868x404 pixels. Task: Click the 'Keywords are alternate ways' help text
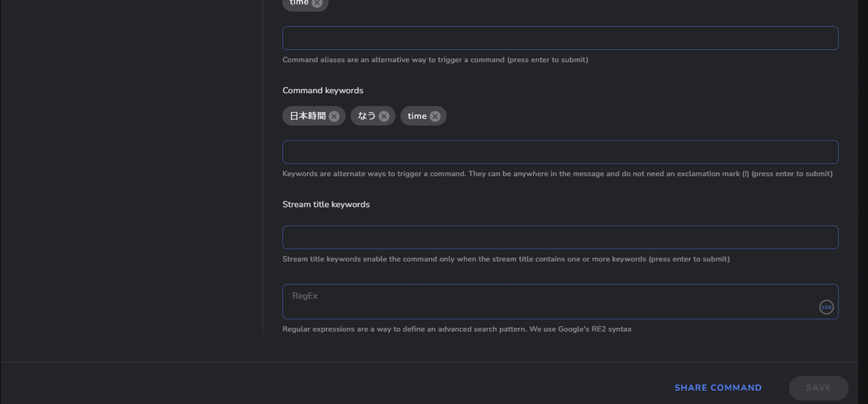pos(557,174)
